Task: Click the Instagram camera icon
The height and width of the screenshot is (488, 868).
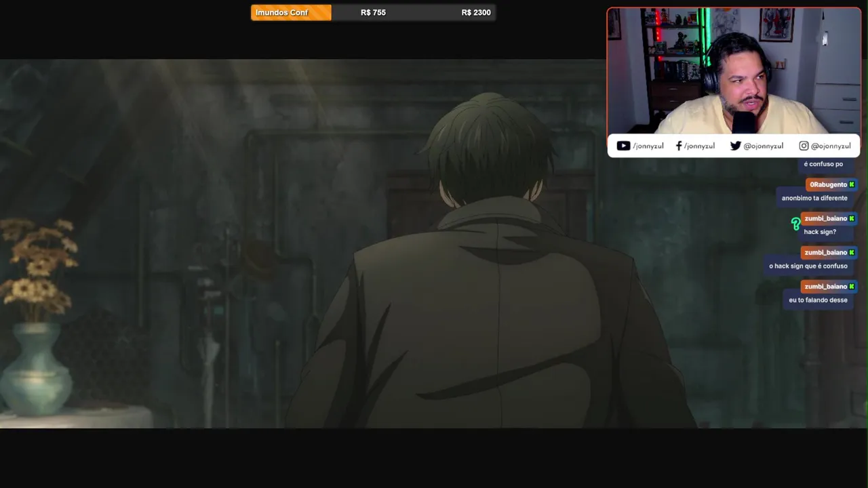Action: coord(804,146)
